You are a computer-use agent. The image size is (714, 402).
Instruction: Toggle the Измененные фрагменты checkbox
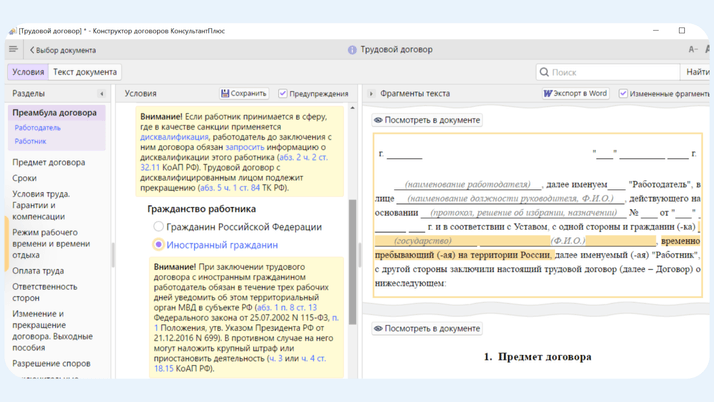(623, 94)
